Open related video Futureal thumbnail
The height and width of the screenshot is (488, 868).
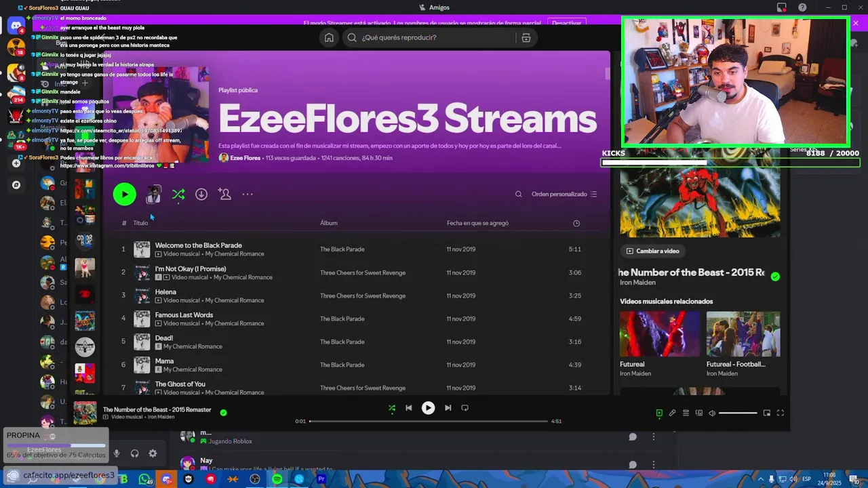pos(660,334)
